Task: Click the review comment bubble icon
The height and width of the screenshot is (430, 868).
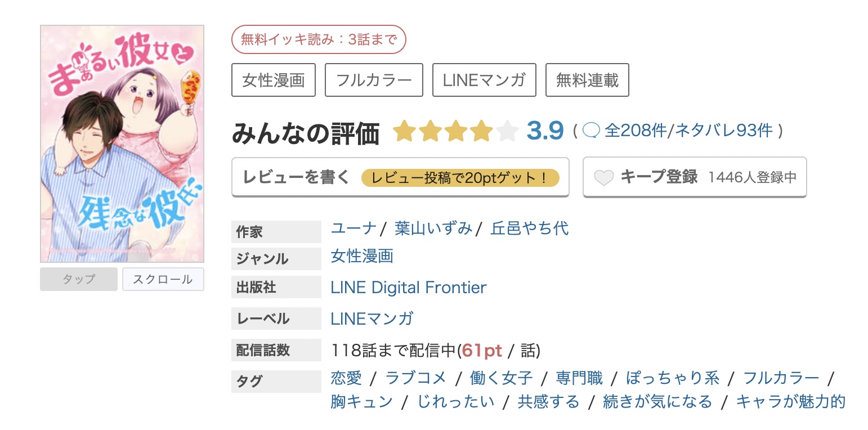Action: pos(592,131)
